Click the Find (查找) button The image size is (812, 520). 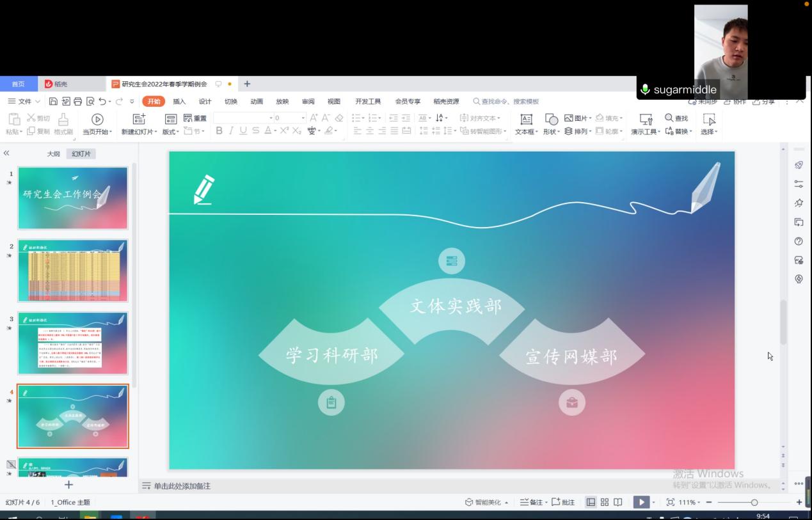click(676, 118)
